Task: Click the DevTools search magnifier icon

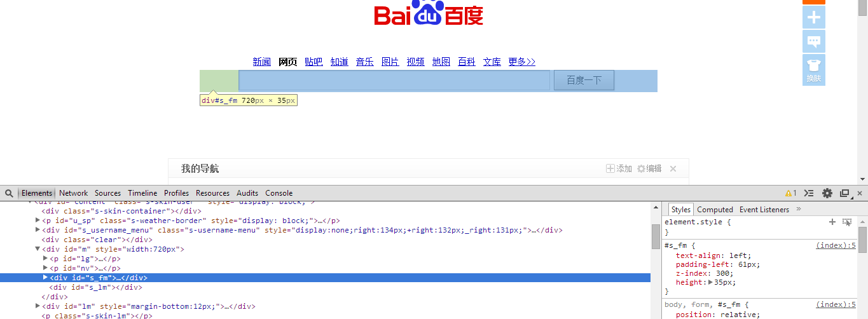Action: click(x=8, y=193)
